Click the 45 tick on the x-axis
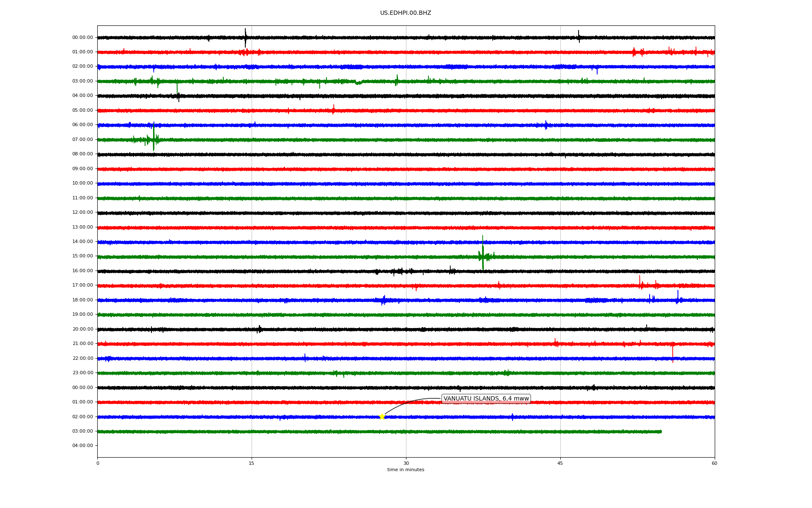Screen dimensions: 812x508 point(560,463)
